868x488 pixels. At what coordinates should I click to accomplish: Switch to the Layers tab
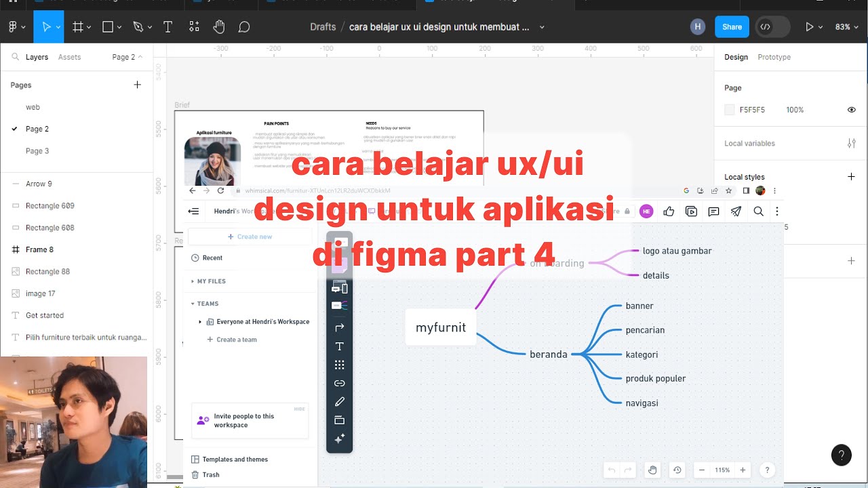coord(37,57)
